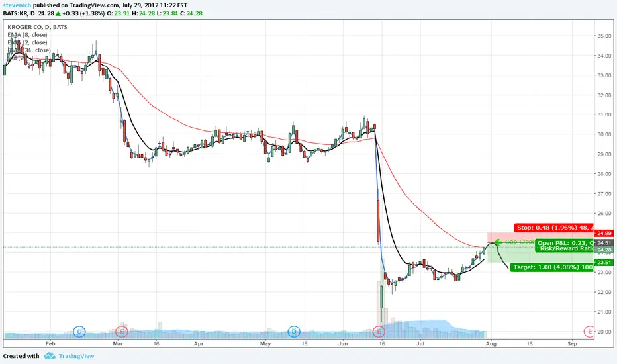Image resolution: width=617 pixels, height=364 pixels.
Task: Click the Created with footer text
Action: 21,356
